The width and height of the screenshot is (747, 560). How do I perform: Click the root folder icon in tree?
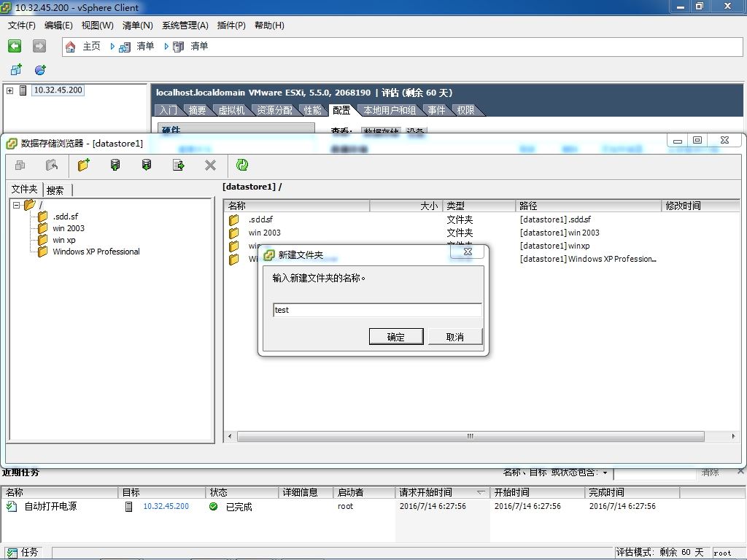[x=30, y=205]
